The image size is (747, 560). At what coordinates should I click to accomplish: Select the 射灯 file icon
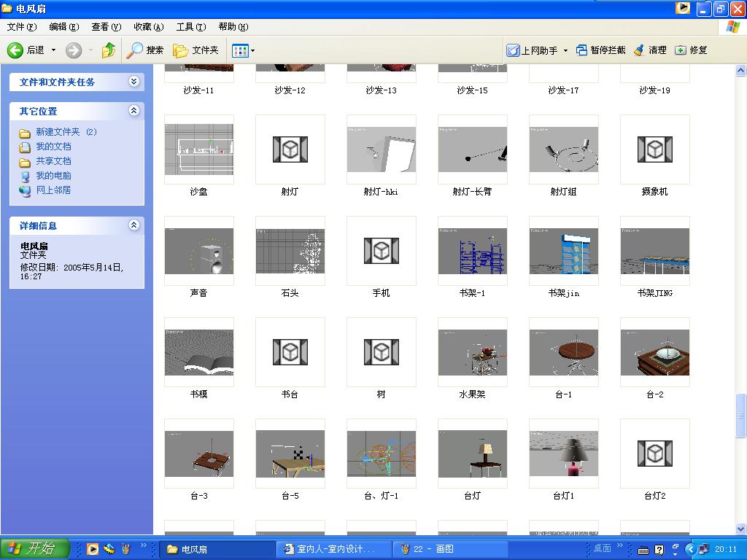(x=290, y=149)
